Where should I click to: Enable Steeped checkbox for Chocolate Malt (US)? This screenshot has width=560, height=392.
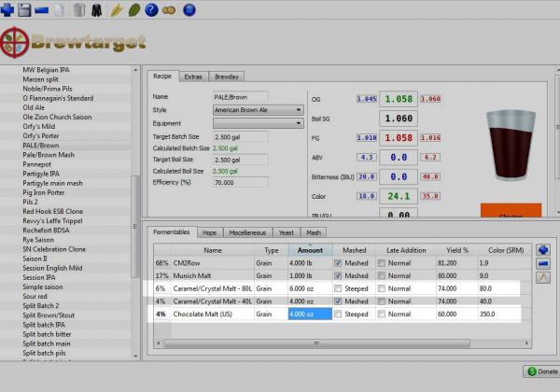click(x=338, y=315)
